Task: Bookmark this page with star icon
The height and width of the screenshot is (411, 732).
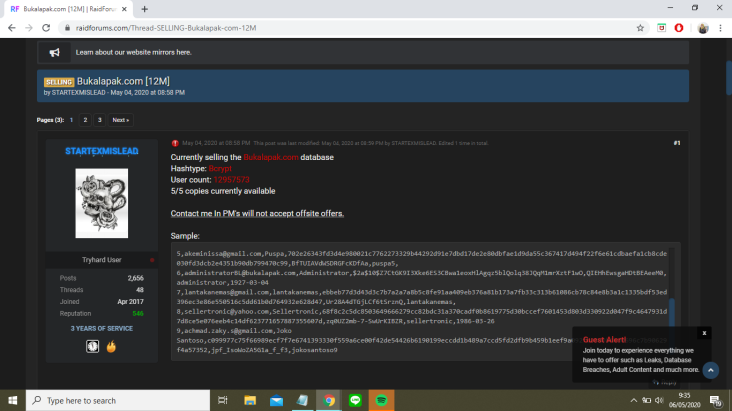Action: click(x=640, y=28)
